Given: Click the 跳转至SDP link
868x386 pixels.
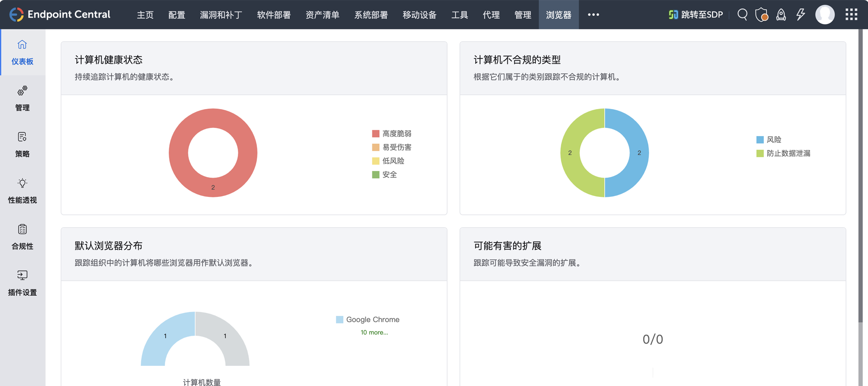Looking at the screenshot, I should [696, 15].
